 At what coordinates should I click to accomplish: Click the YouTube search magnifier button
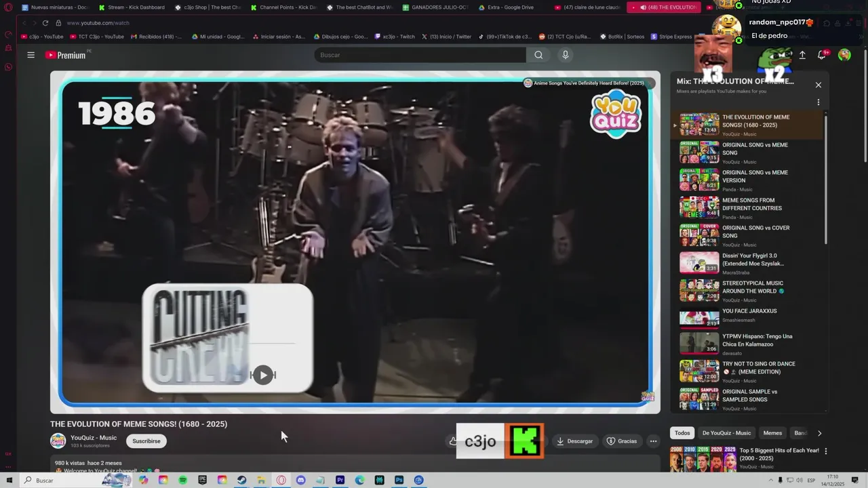tap(538, 55)
